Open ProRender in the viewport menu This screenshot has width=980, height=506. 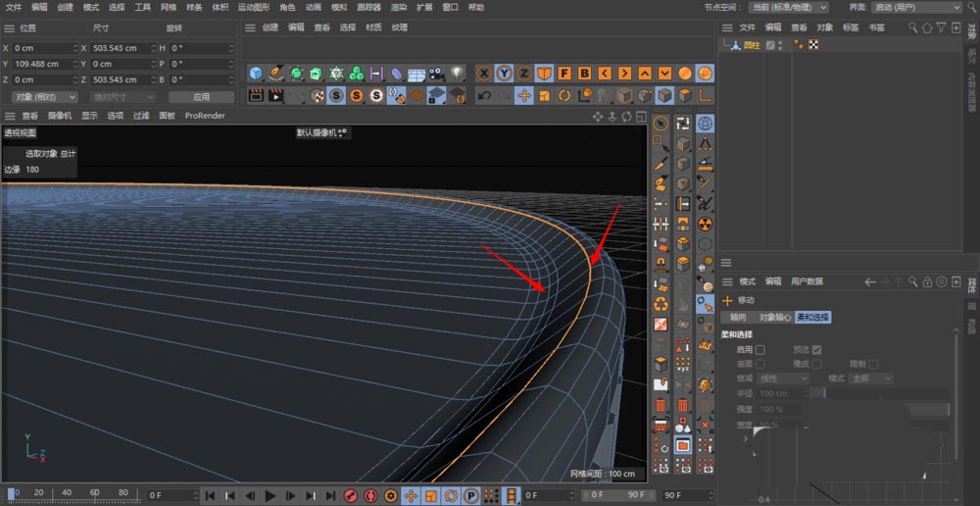pos(205,116)
